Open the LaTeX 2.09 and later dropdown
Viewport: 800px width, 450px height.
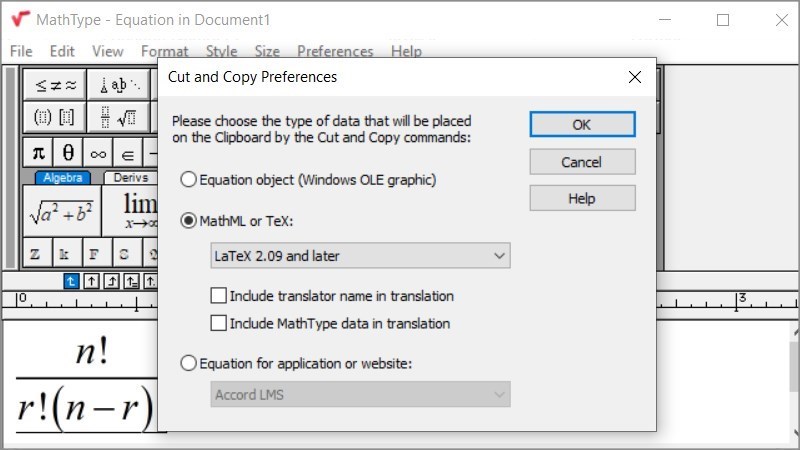[x=360, y=256]
